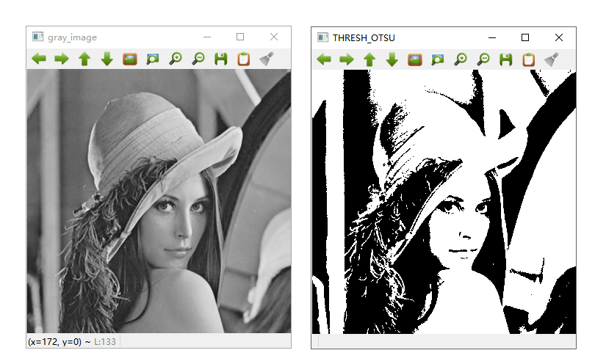Image resolution: width=595 pixels, height=364 pixels.
Task: Close the gray_image window
Action: point(274,37)
